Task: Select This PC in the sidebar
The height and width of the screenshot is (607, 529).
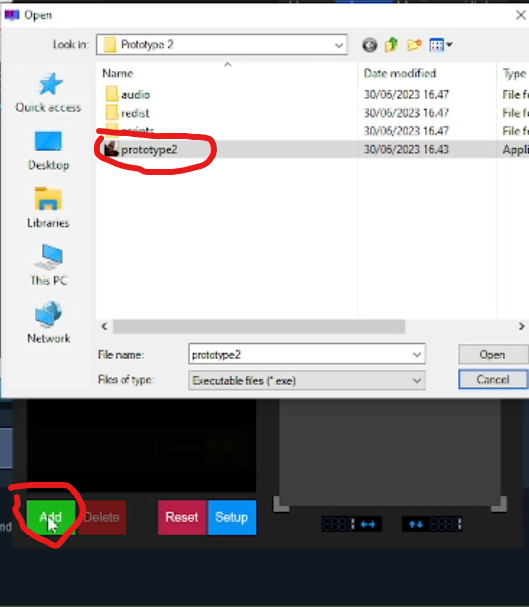Action: point(48,265)
